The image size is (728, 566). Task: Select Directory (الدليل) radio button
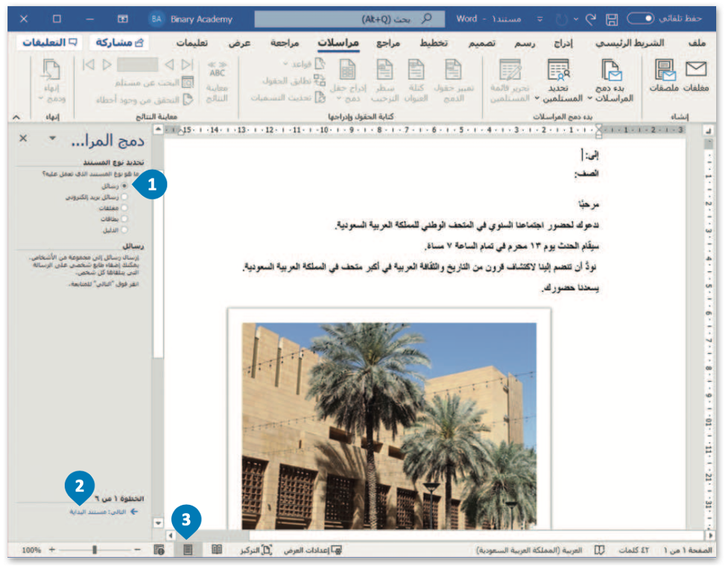[124, 230]
